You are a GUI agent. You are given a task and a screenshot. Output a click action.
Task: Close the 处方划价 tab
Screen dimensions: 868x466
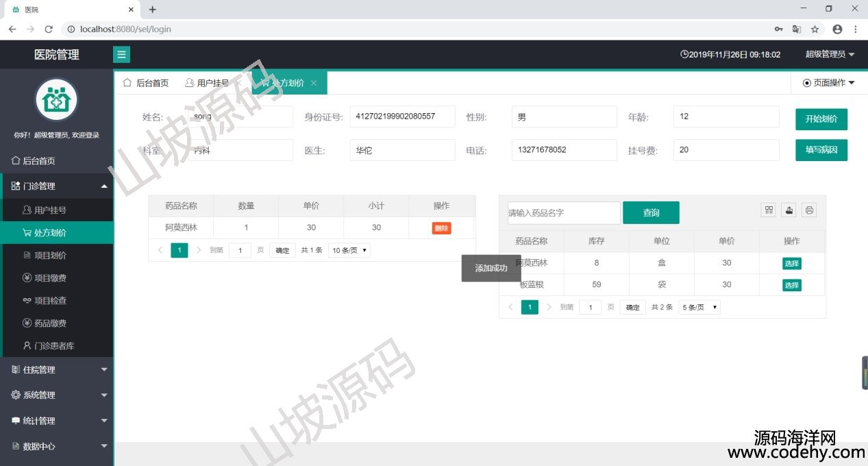click(x=314, y=83)
